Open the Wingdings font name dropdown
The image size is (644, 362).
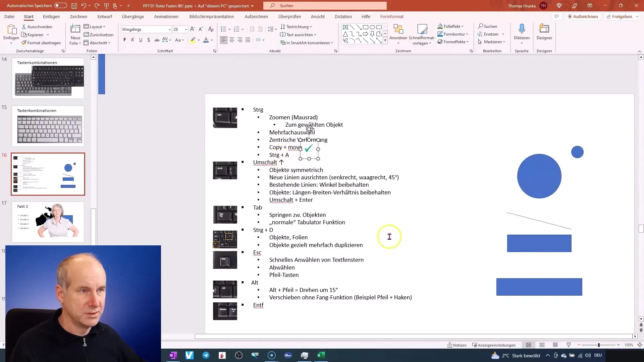(169, 29)
